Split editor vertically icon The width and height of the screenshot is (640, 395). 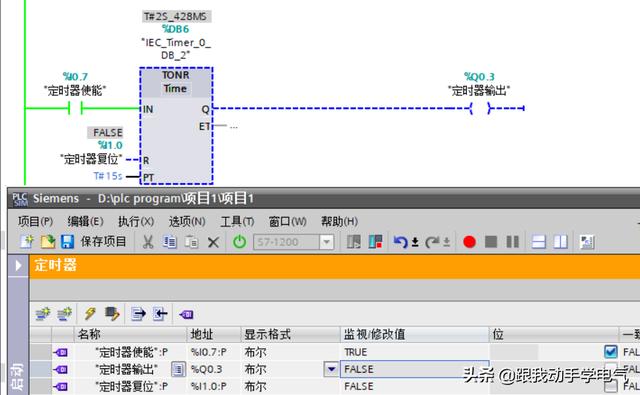click(x=561, y=242)
